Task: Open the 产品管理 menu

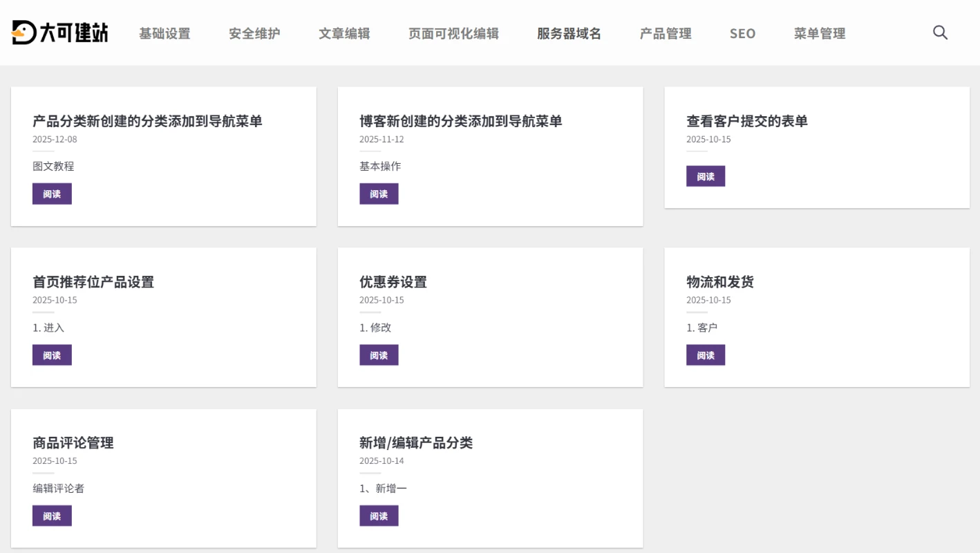Action: [666, 33]
